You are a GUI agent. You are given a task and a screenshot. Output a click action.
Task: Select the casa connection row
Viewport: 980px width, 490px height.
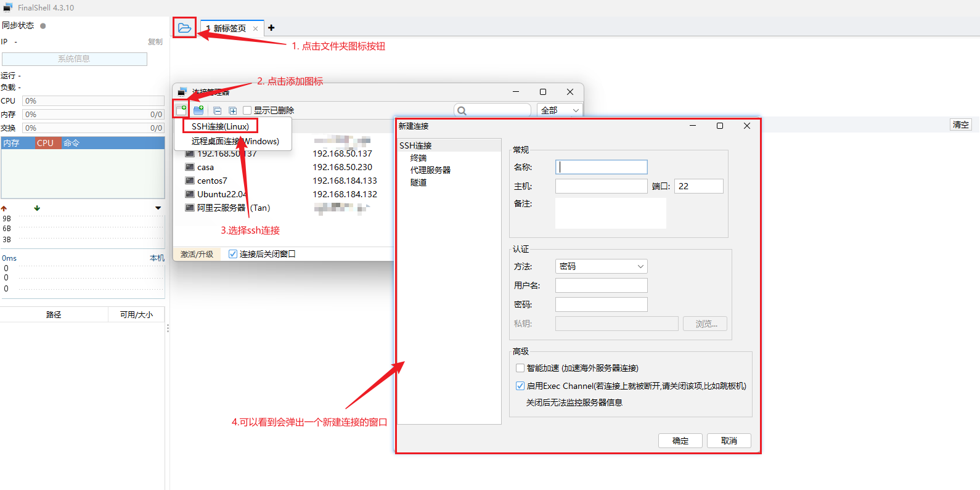tap(284, 167)
